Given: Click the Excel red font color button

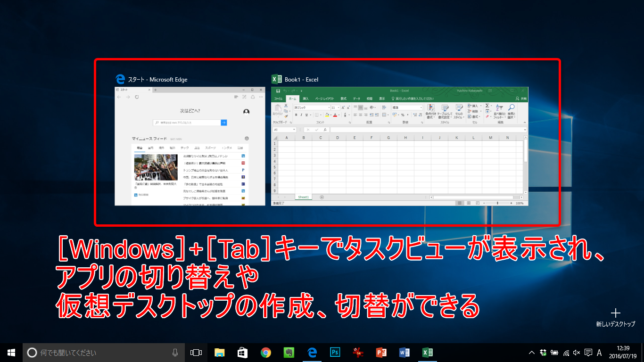Looking at the screenshot, I should click(x=335, y=115).
